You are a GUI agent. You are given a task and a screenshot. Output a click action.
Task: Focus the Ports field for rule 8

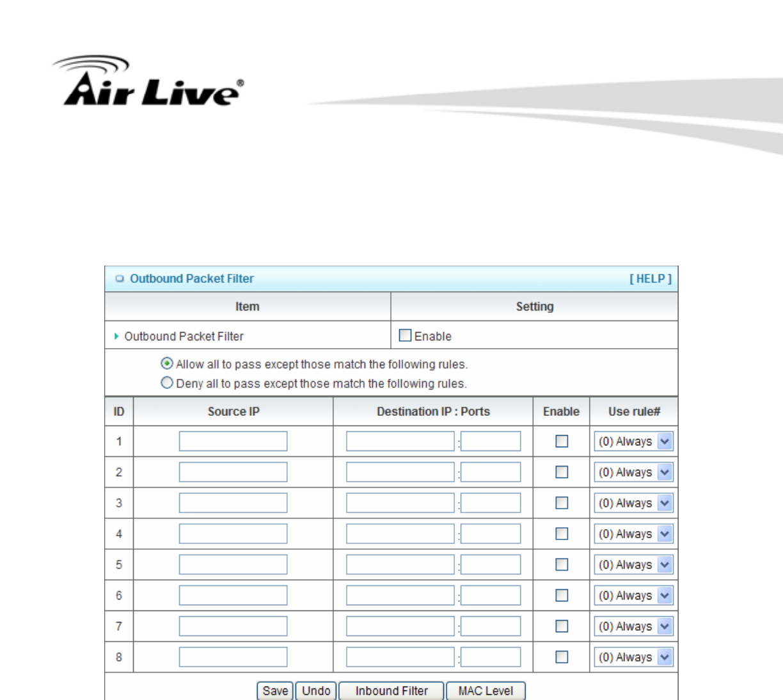[x=491, y=656]
